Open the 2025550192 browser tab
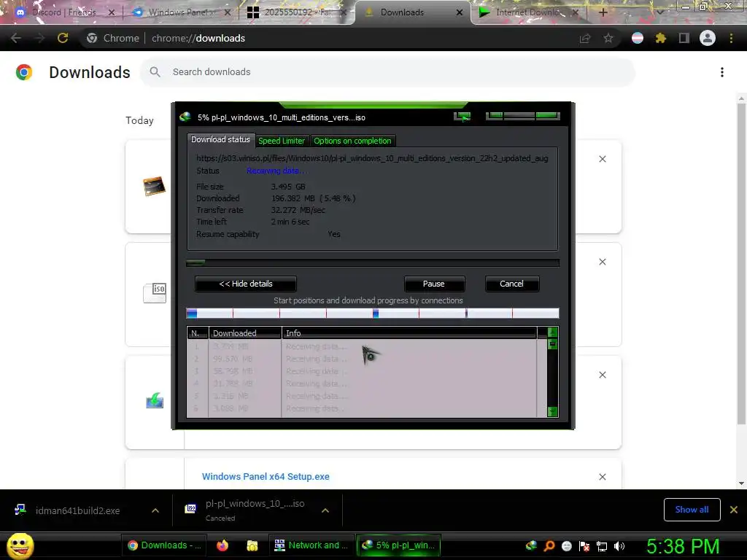Viewport: 747px width, 560px height. pos(298,12)
